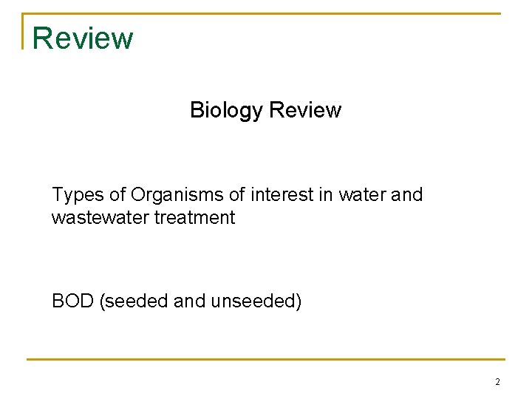Click the gold horizontal line near the bottom
This screenshot has height=399, width=532.
[x=266, y=360]
